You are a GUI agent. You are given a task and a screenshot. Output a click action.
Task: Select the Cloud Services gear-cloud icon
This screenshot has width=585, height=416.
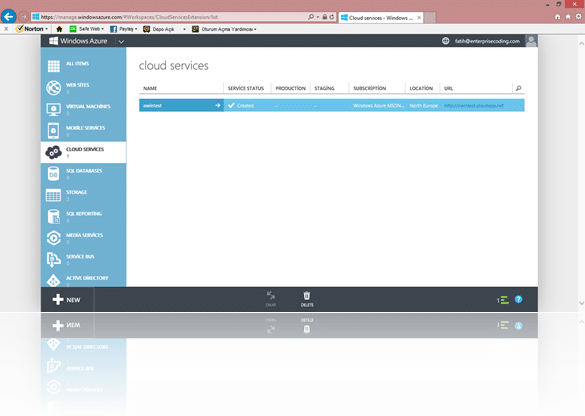pyautogui.click(x=53, y=152)
